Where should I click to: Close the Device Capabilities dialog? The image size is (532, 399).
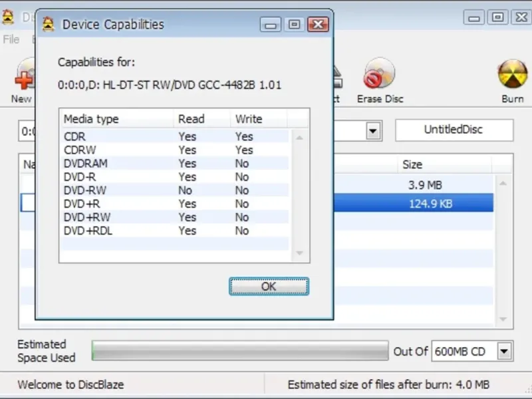coord(318,25)
